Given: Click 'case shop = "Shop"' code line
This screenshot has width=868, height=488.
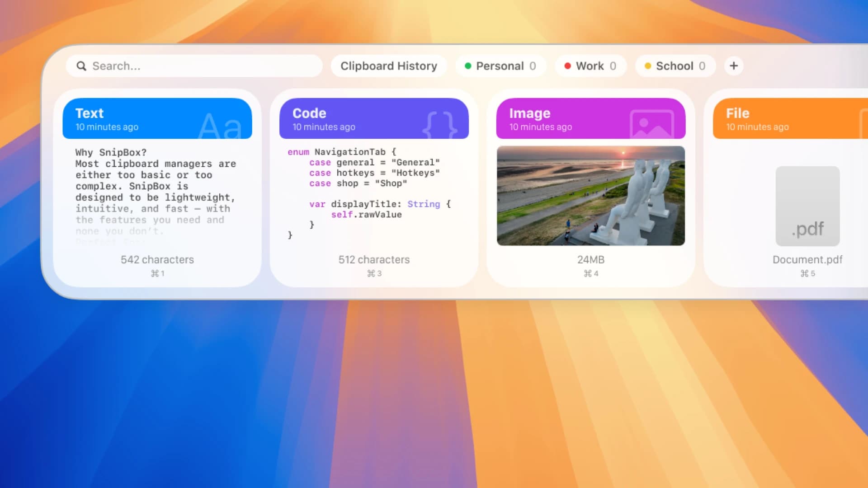Looking at the screenshot, I should coord(358,183).
